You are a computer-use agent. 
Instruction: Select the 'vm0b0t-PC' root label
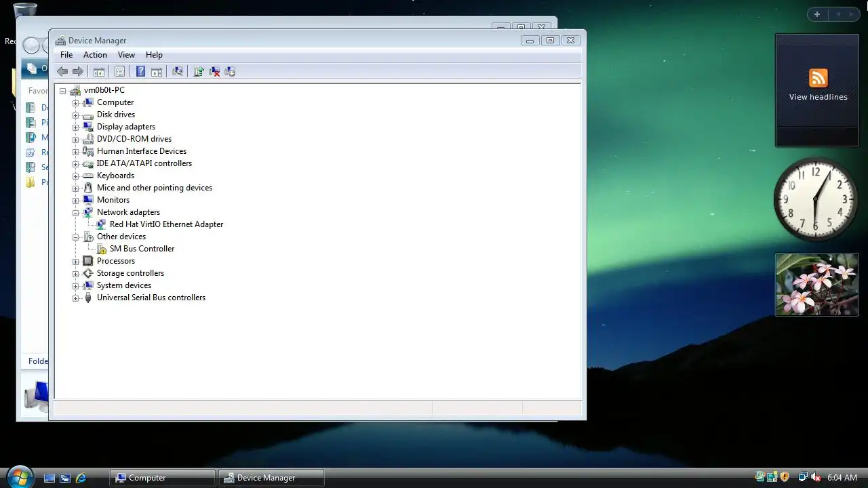click(104, 90)
